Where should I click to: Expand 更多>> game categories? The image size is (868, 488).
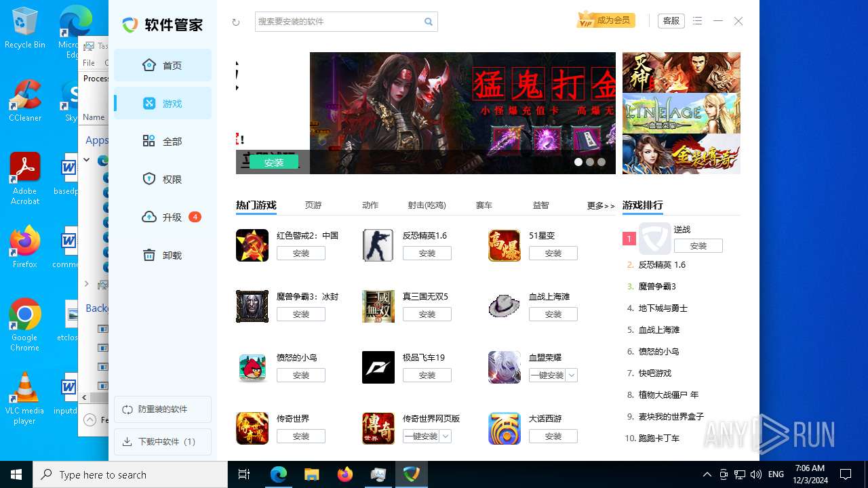pos(601,205)
